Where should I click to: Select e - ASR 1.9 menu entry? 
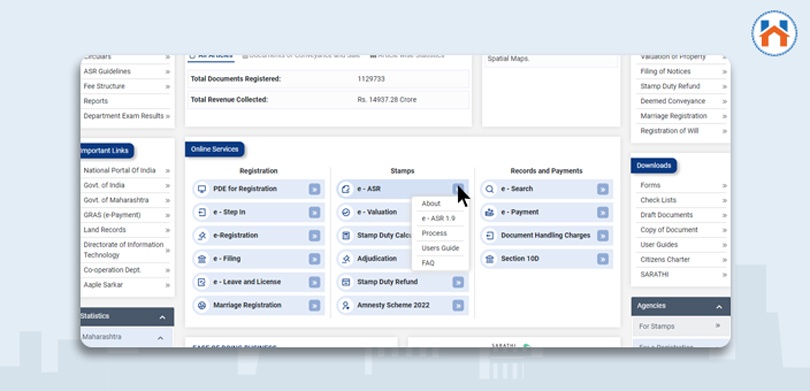click(439, 218)
